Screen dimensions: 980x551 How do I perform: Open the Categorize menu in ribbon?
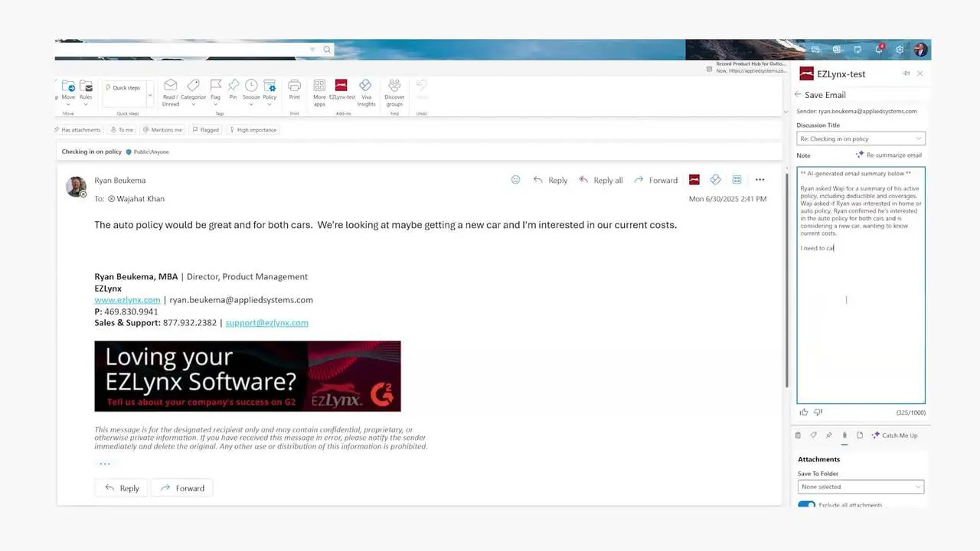click(x=193, y=86)
